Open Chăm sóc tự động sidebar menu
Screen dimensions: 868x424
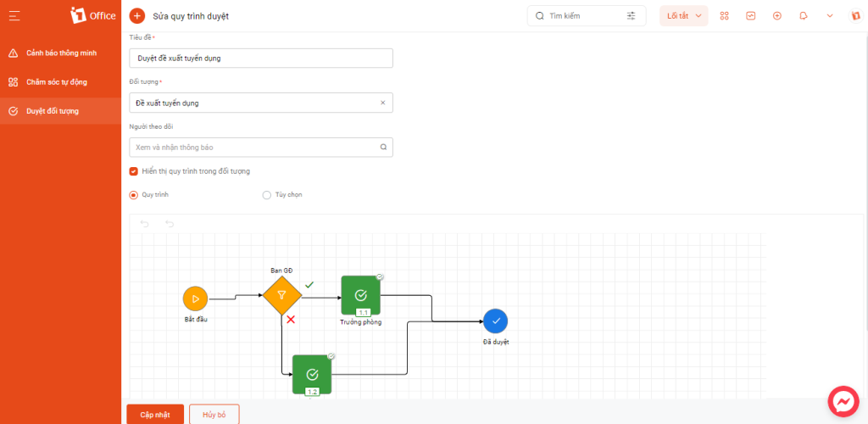click(56, 82)
